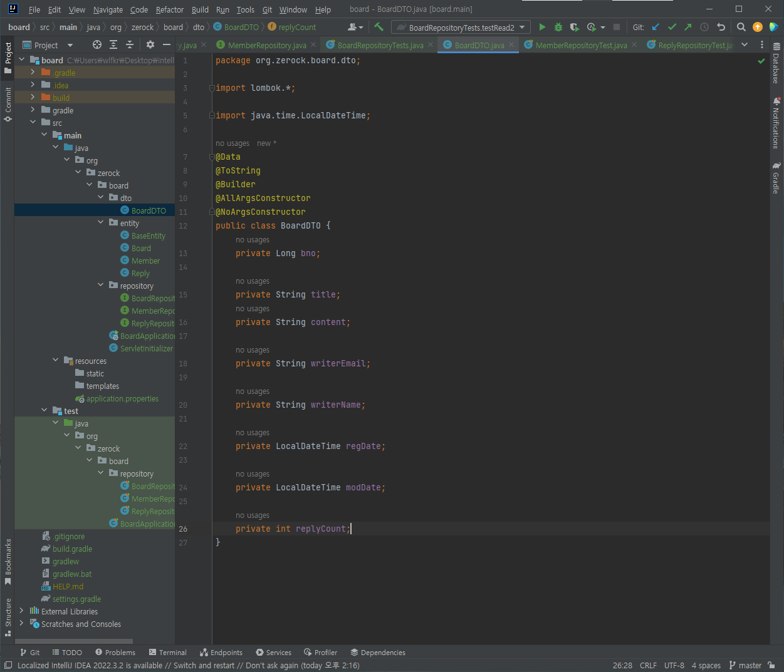Viewport: 784px width, 672px height.
Task: Select the BaseEntity class in tree
Action: pyautogui.click(x=149, y=235)
